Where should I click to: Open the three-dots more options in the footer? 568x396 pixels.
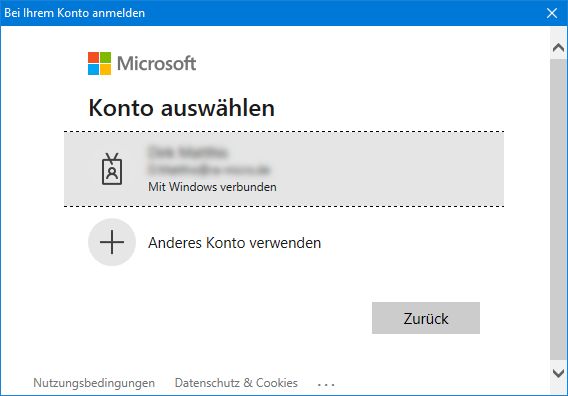pos(326,384)
